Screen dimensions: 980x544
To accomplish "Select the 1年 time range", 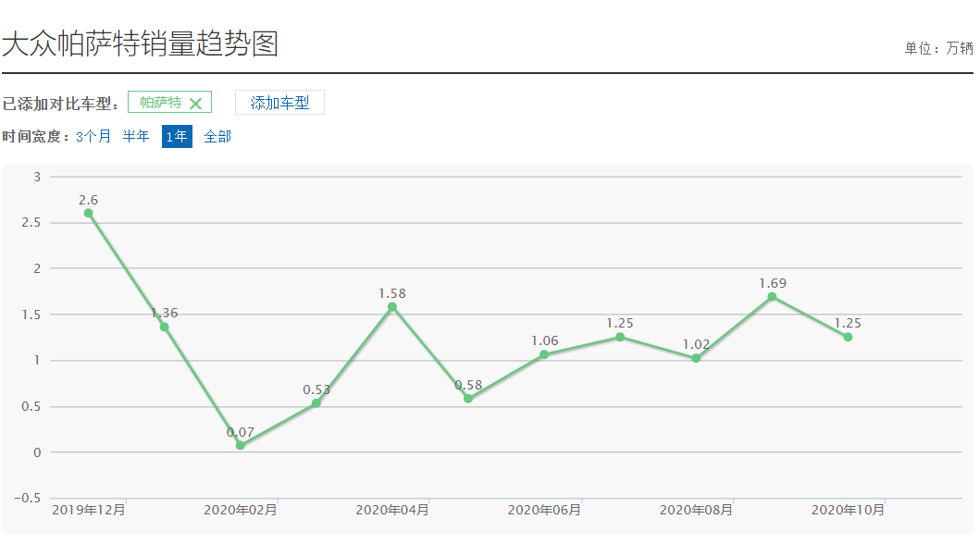I will point(177,136).
